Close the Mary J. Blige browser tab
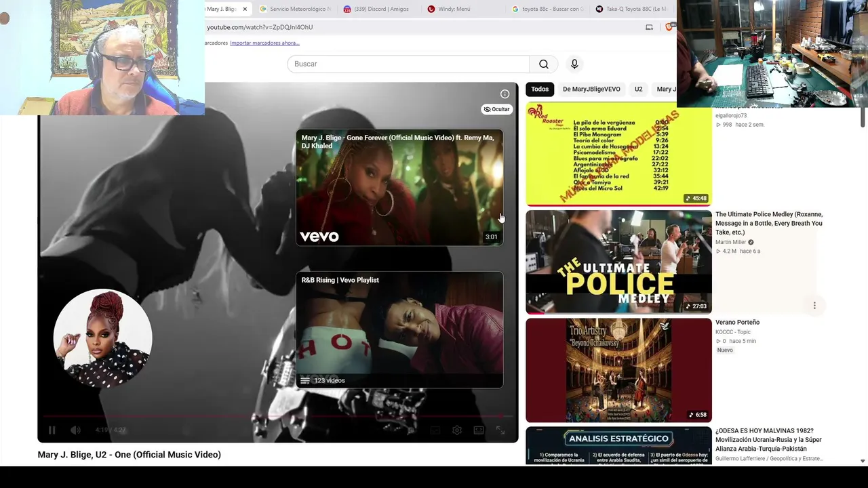The height and width of the screenshot is (488, 868). click(x=245, y=9)
